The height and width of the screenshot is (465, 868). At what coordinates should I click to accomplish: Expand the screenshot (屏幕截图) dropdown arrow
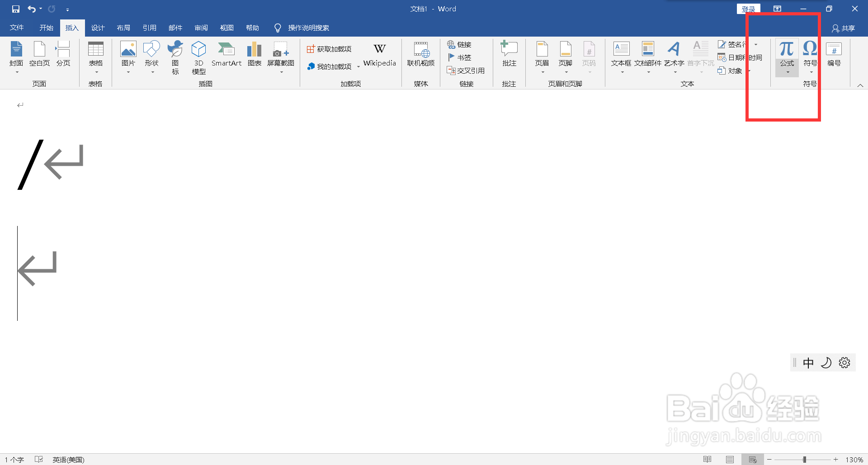coord(281,72)
